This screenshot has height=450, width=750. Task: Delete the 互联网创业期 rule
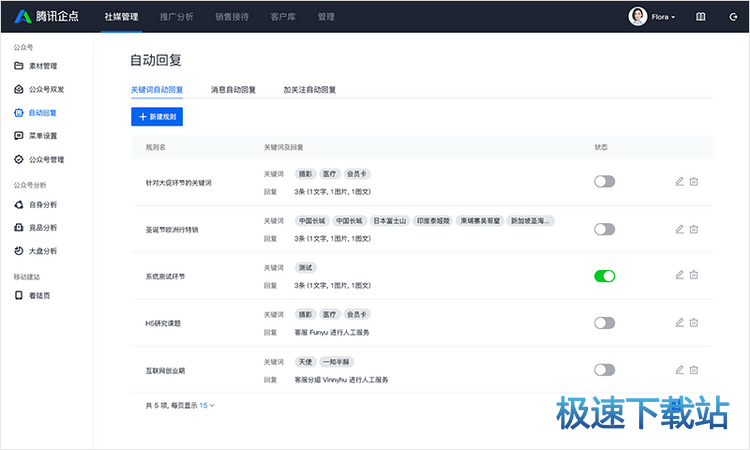[x=694, y=370]
